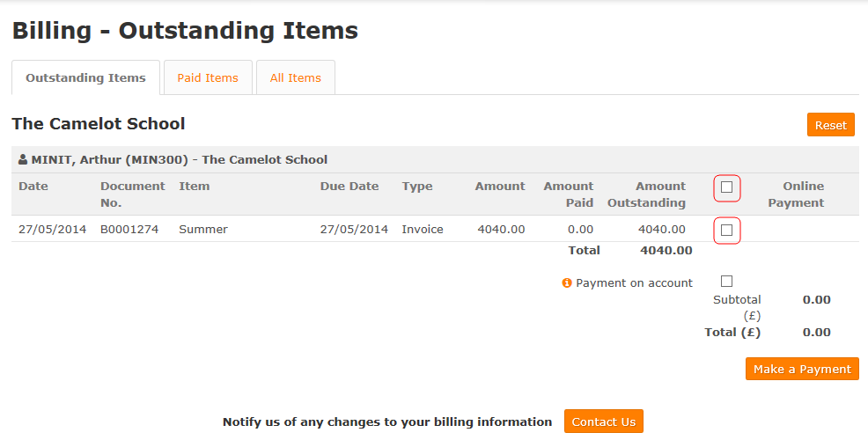
Task: Enable the Payment on account checkbox
Action: [727, 281]
